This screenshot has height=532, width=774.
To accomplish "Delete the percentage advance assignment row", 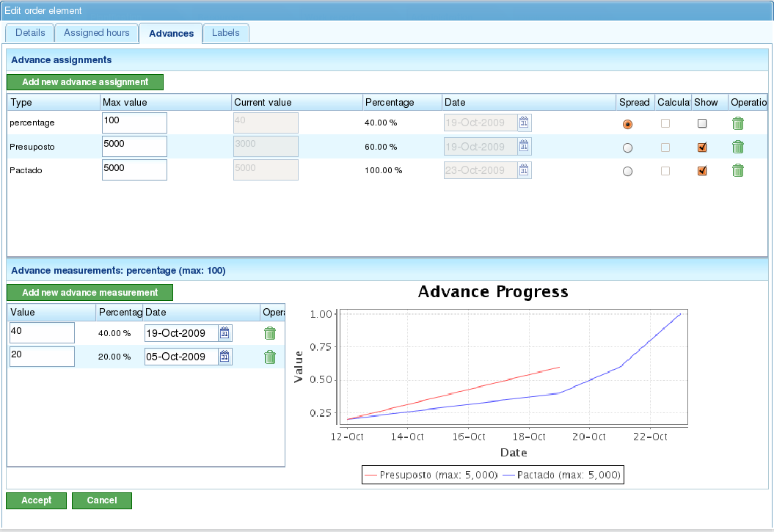I will tap(738, 123).
